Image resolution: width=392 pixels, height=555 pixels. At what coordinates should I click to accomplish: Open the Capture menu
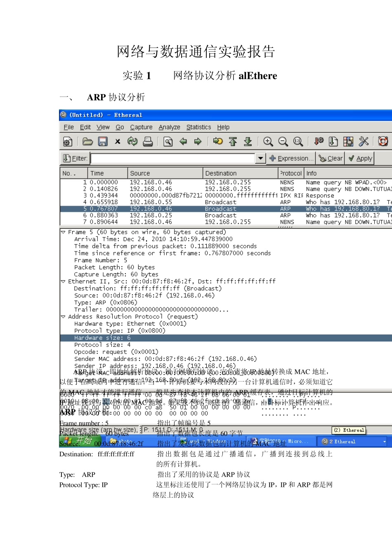click(x=141, y=127)
